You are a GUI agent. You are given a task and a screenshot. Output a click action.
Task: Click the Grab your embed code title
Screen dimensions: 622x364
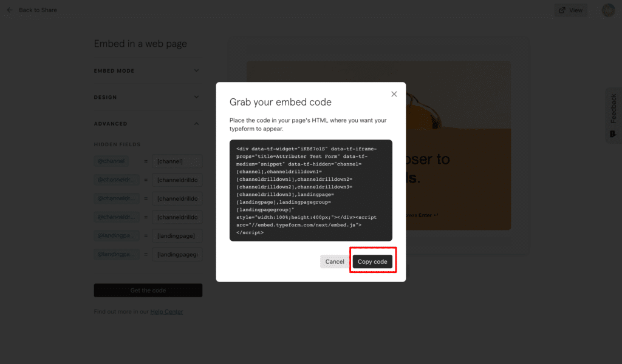[x=280, y=102]
